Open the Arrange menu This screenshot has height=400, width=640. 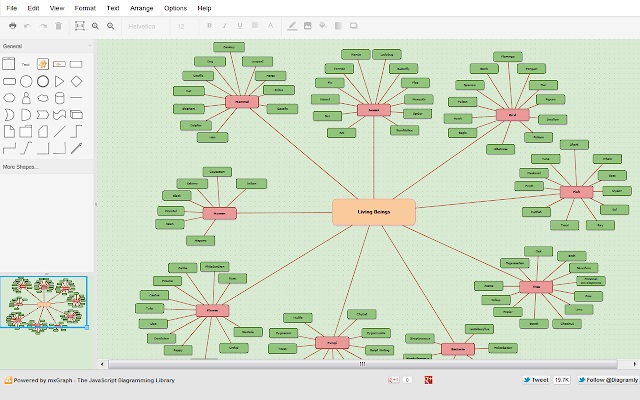point(141,8)
